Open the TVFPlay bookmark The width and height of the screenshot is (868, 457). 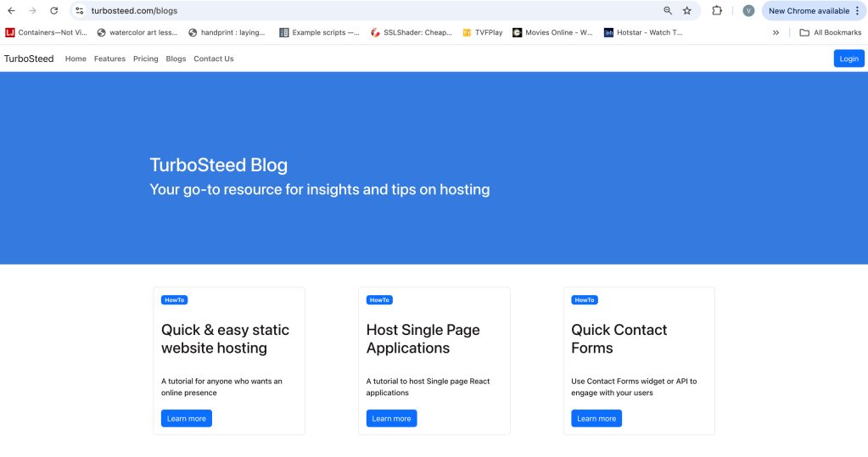click(x=482, y=33)
